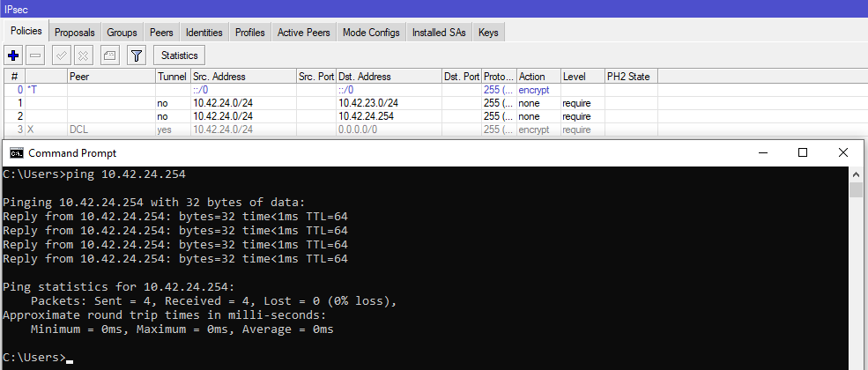868x370 pixels.
Task: Remove selected policy with minus icon
Action: point(35,55)
